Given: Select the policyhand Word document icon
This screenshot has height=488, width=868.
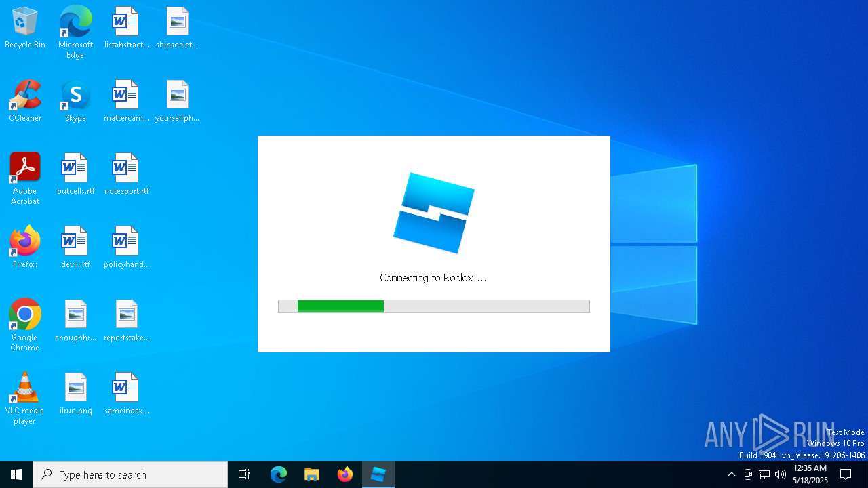Looking at the screenshot, I should (x=126, y=248).
